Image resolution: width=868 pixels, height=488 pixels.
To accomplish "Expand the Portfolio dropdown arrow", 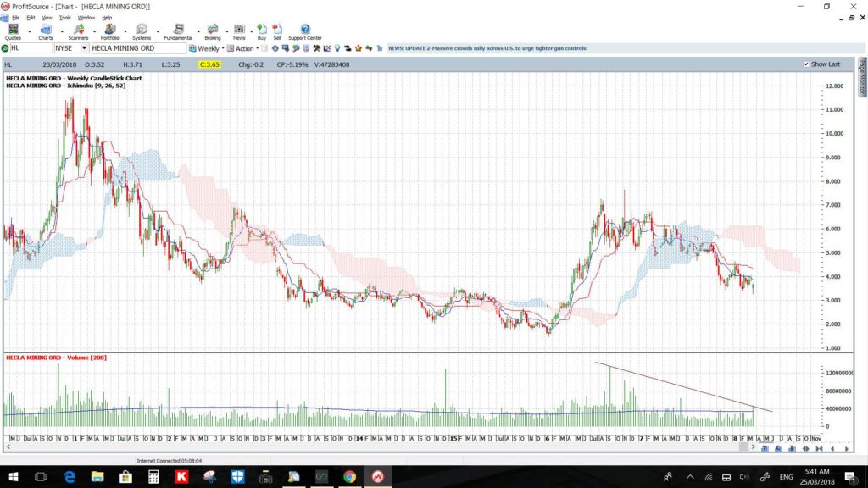I will (125, 32).
